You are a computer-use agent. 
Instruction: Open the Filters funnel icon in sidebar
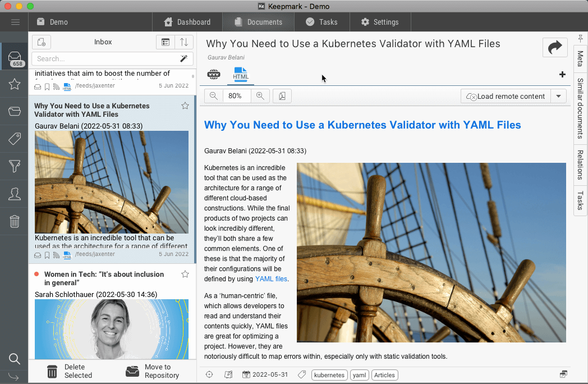pos(15,166)
